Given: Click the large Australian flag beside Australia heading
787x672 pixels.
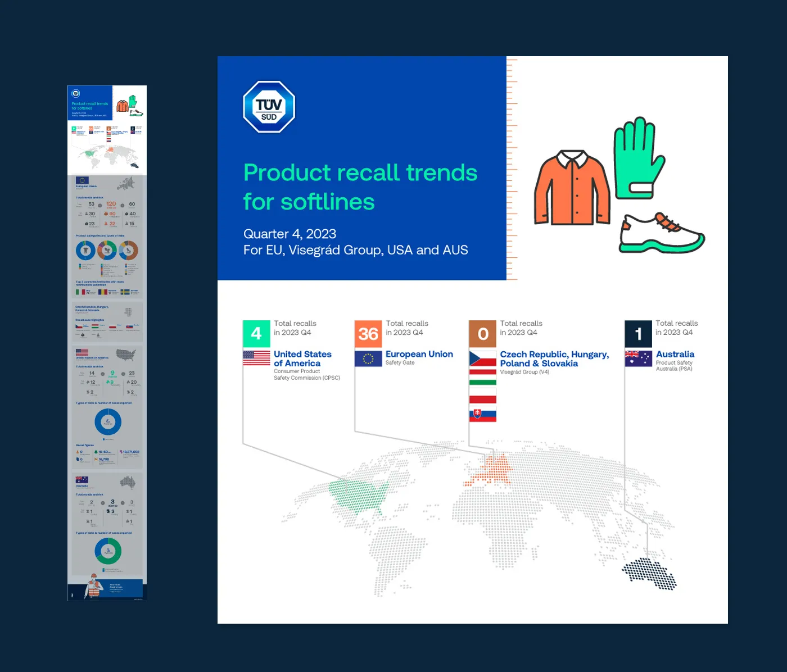Looking at the screenshot, I should 638,358.
